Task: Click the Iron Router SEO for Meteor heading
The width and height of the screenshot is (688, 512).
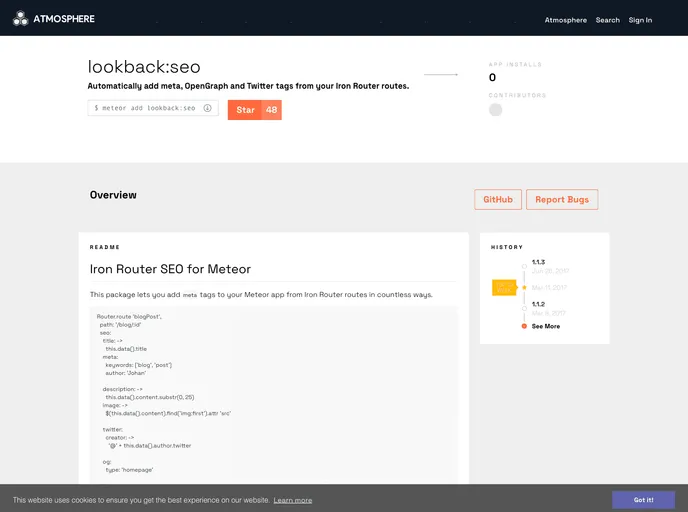Action: (170, 269)
